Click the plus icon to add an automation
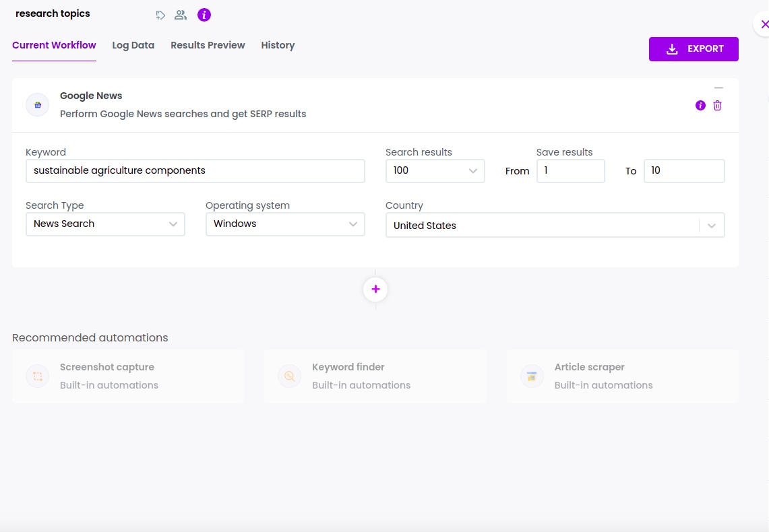769x532 pixels. pyautogui.click(x=375, y=288)
